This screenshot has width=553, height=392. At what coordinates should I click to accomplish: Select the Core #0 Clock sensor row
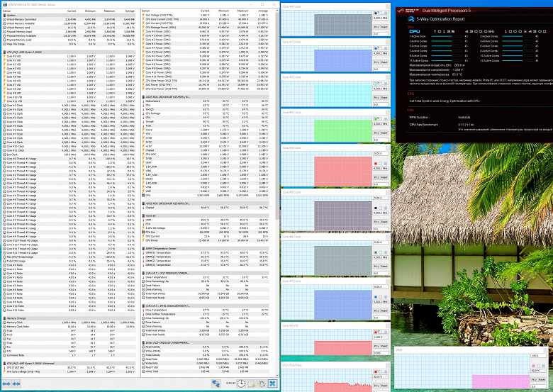point(69,106)
